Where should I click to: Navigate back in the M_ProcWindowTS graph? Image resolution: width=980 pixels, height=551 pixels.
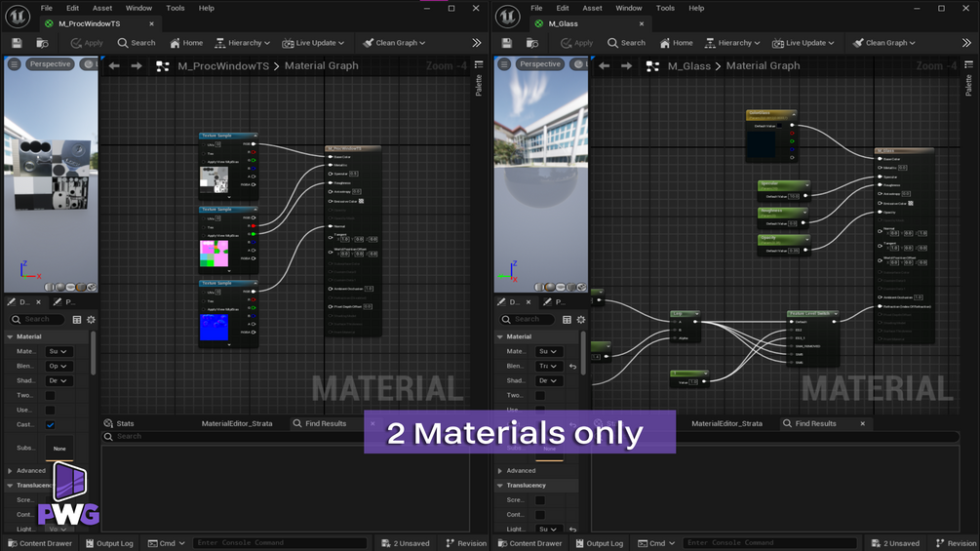click(114, 65)
